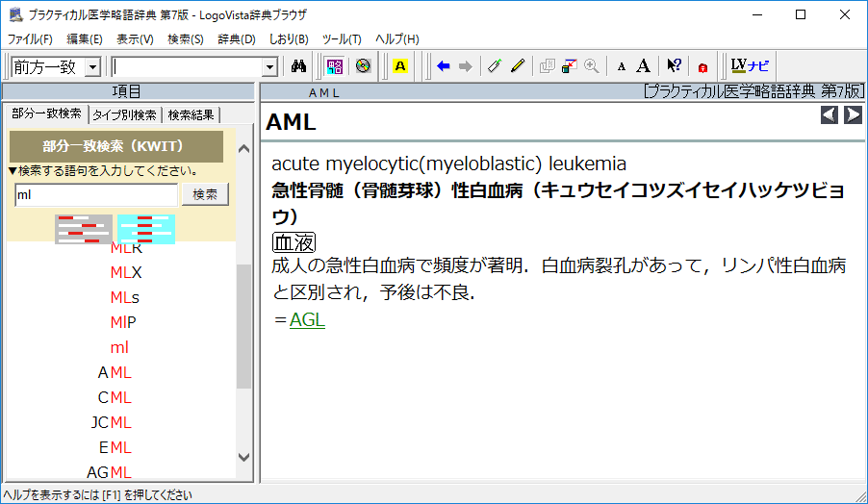The width and height of the screenshot is (868, 504).
Task: Select the yellow pencil tool
Action: (x=517, y=66)
